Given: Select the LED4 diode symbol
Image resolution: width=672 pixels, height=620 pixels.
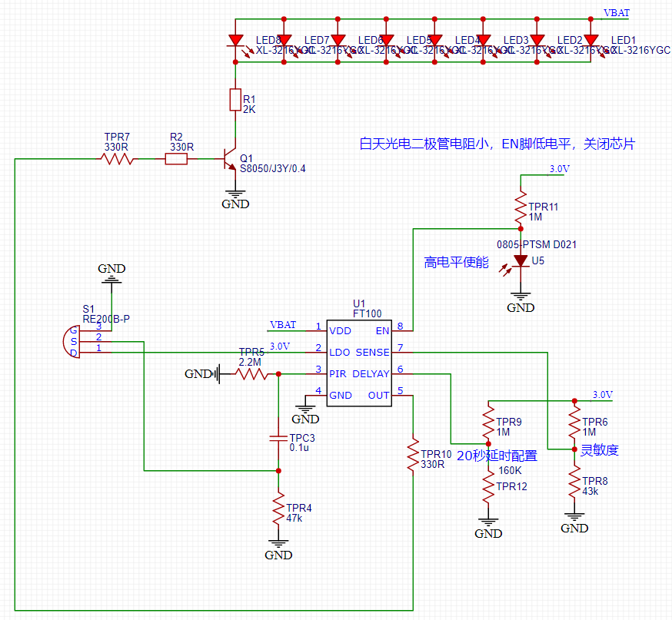Looking at the screenshot, I should [x=434, y=41].
